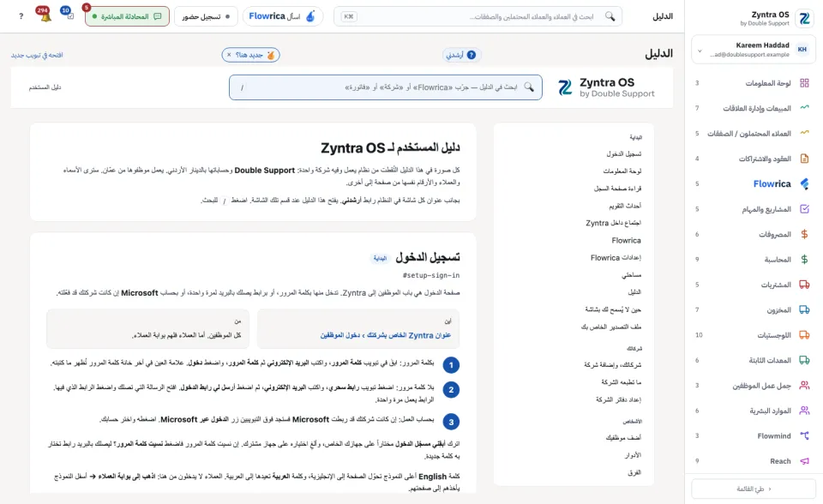Viewport: 823px width, 504px height.
Task: Click the ما تطبعه الشركة guide entry
Action: point(621,382)
